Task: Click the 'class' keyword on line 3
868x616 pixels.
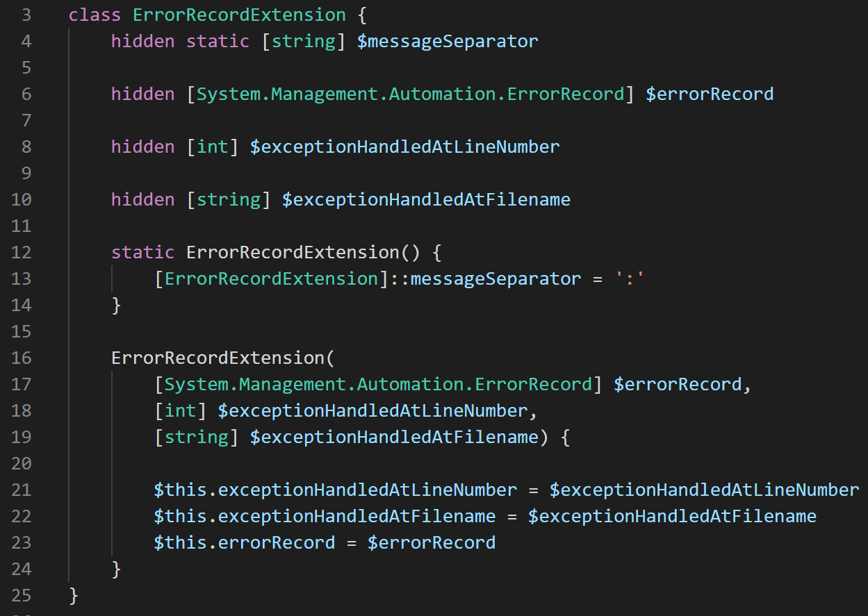Action: [95, 15]
